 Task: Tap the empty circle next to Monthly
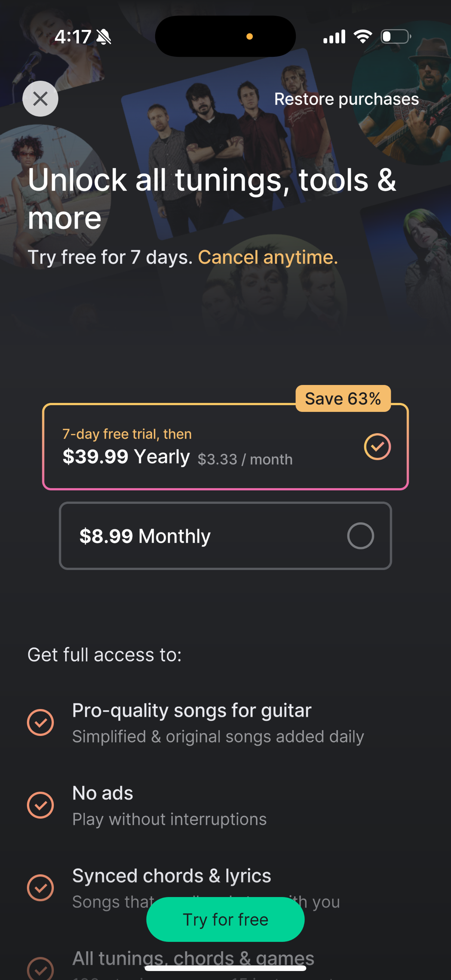coord(361,536)
